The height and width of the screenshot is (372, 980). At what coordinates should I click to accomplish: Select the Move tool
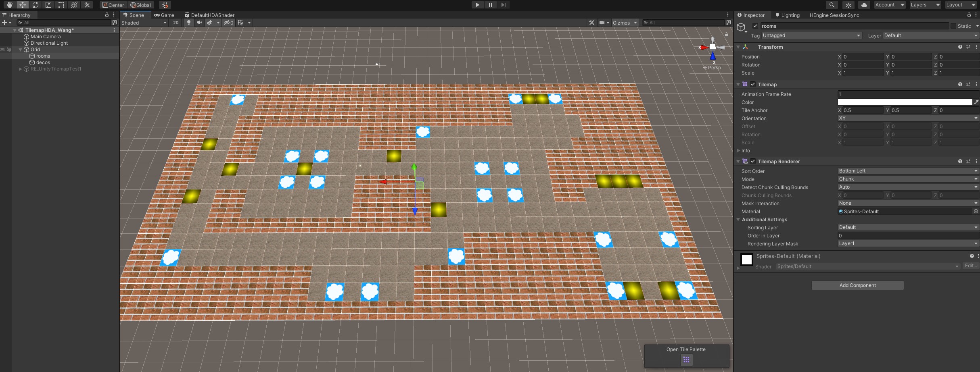tap(23, 5)
